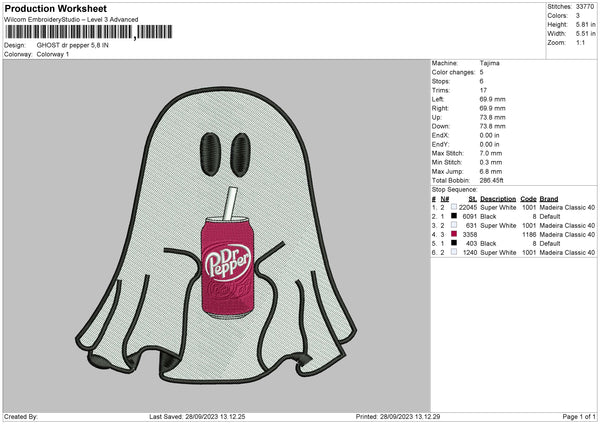This screenshot has width=600, height=424.
Task: Click the 'Created By:' footer label
Action: click(x=21, y=417)
